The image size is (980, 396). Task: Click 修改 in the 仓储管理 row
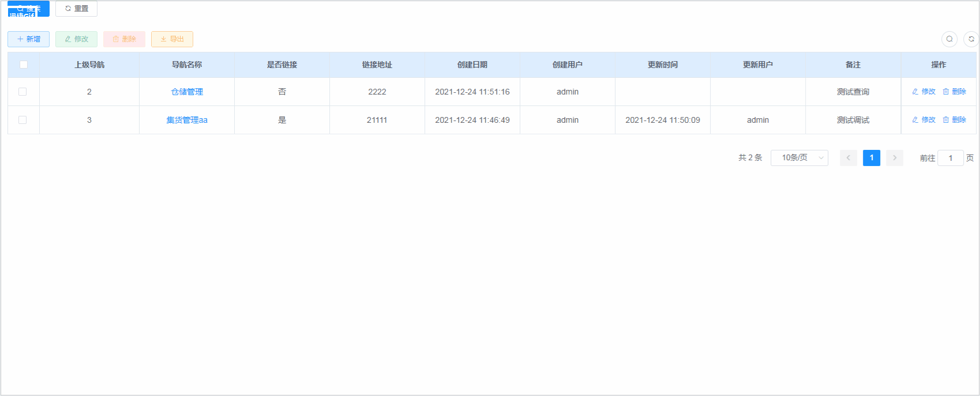(x=923, y=92)
